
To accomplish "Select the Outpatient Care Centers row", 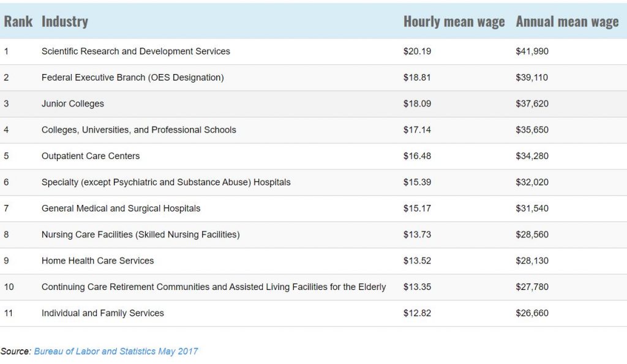I will pyautogui.click(x=91, y=156).
